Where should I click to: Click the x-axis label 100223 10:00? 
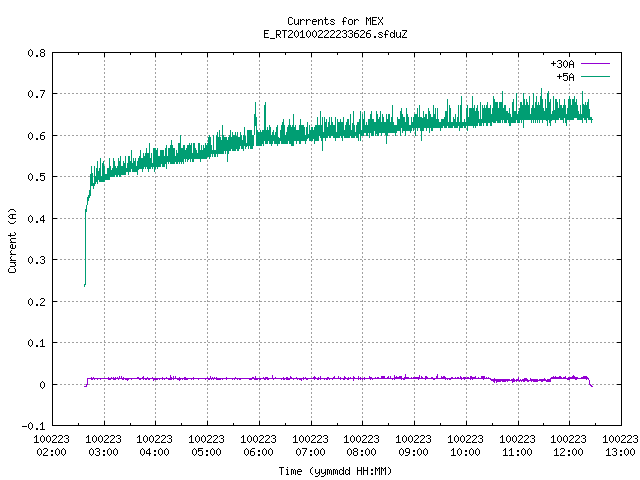[x=465, y=445]
